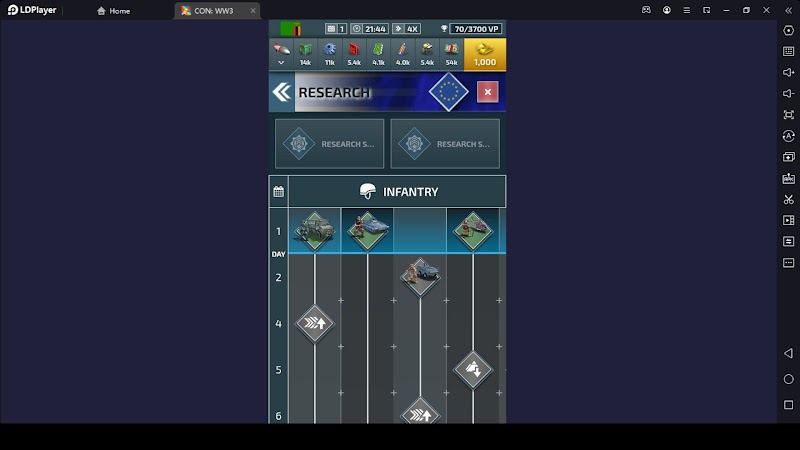This screenshot has height=450, width=800.
Task: Select the manpower helmet resource 5.4k
Action: coord(427,54)
